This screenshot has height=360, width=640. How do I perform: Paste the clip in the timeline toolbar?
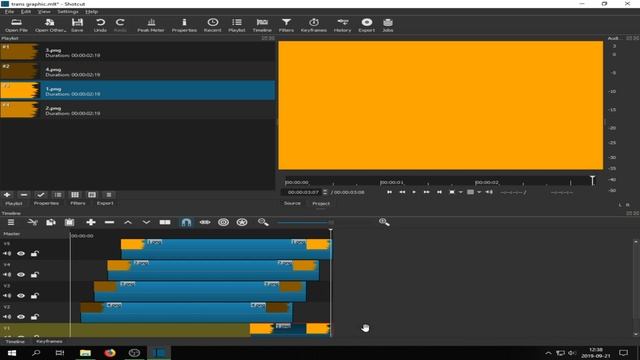tap(69, 222)
